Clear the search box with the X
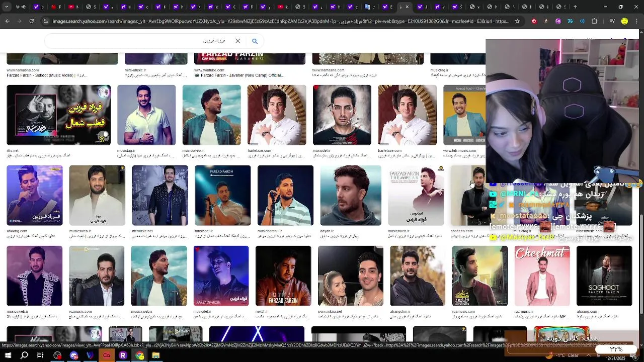This screenshot has width=644, height=362. pos(237,41)
